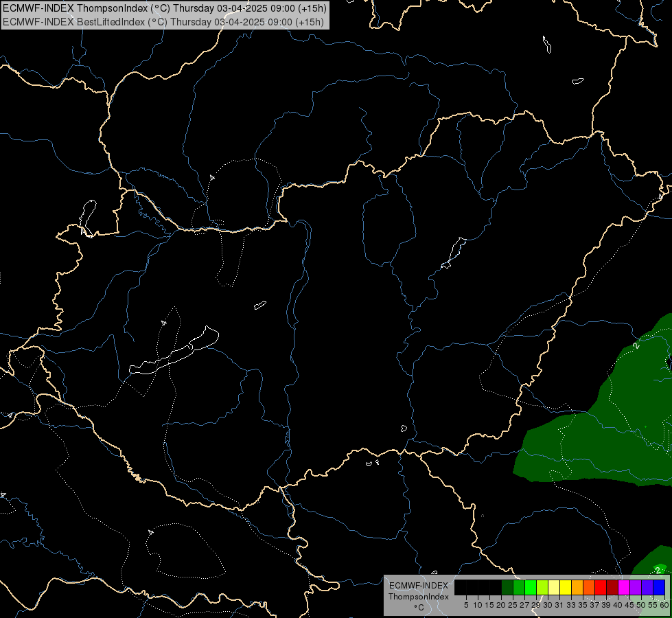The width and height of the screenshot is (672, 618).
Task: Click the ThompsonIndex title line in the header
Action: (x=165, y=8)
